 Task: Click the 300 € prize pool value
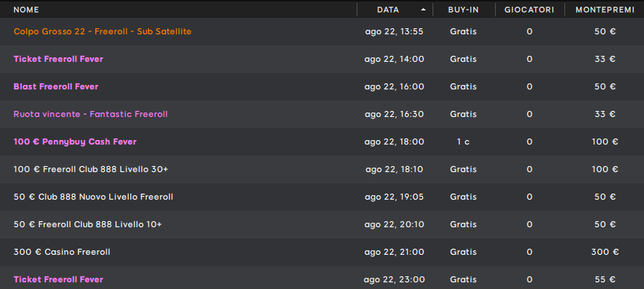[x=605, y=252]
